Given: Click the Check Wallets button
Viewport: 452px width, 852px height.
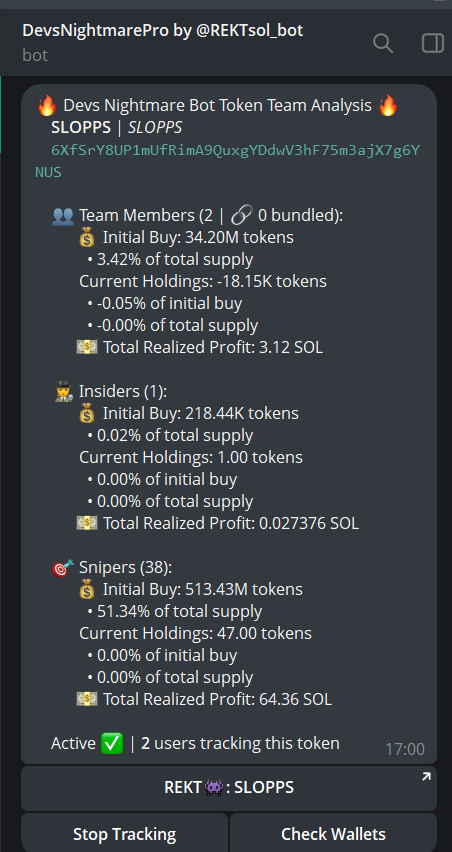Looking at the screenshot, I should pyautogui.click(x=333, y=834).
